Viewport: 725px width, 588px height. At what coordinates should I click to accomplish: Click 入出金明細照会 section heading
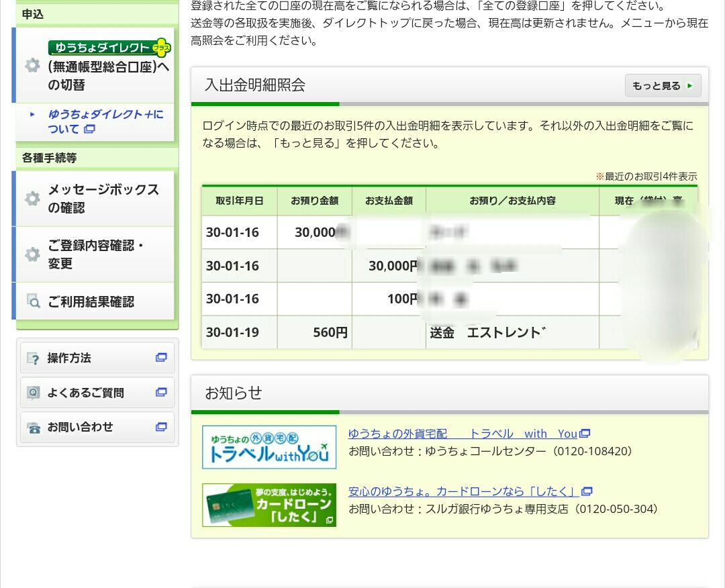(x=255, y=85)
